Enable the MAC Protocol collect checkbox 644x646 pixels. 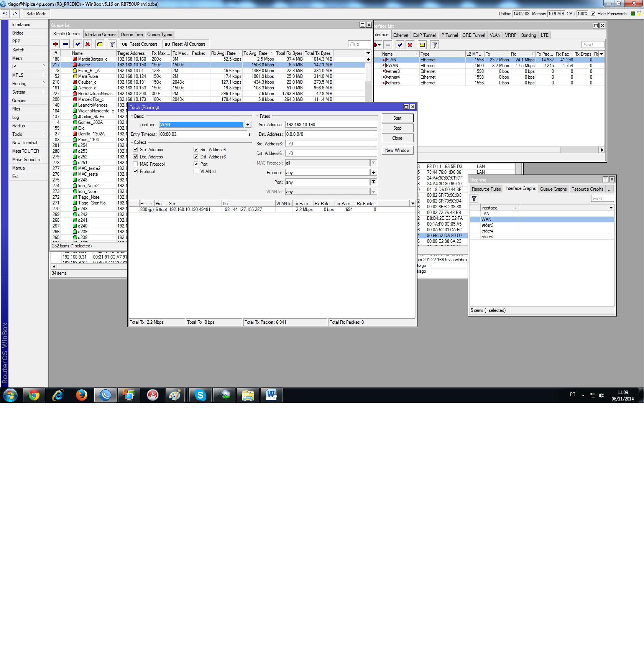(135, 164)
